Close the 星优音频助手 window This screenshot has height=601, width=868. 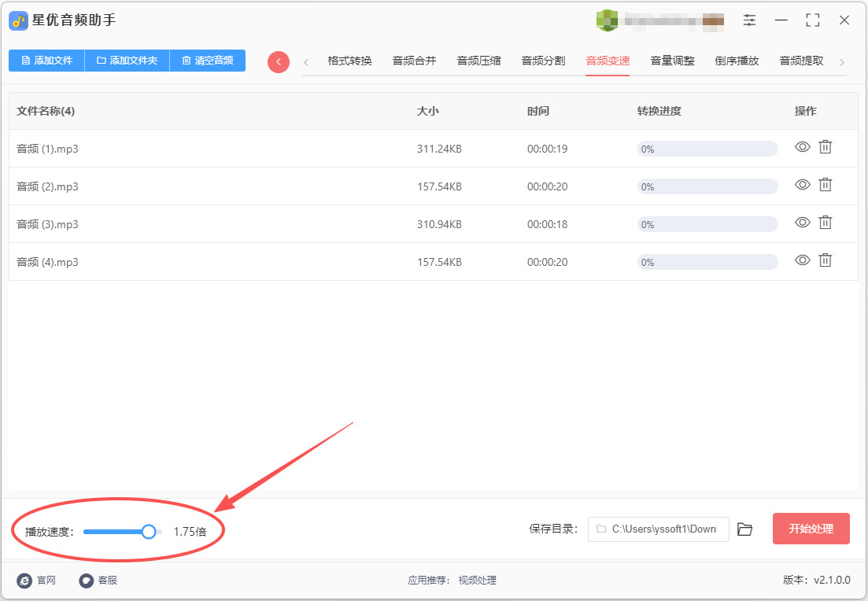[844, 20]
